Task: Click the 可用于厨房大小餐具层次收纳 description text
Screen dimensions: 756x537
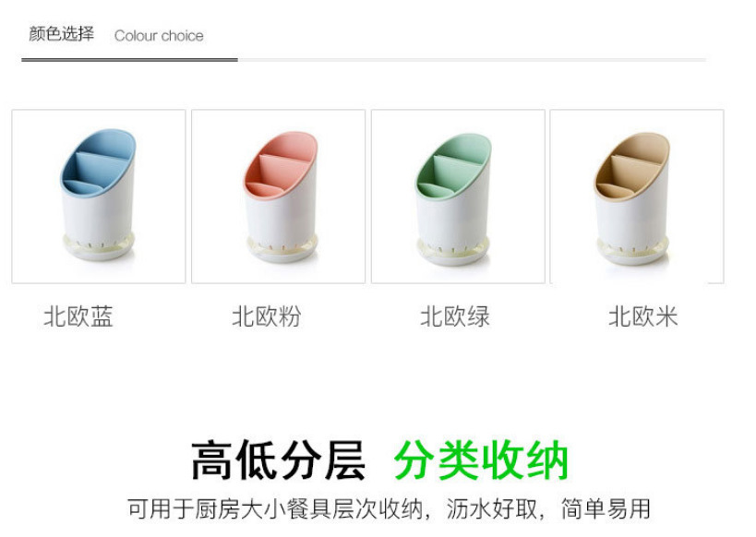Action: 275,509
